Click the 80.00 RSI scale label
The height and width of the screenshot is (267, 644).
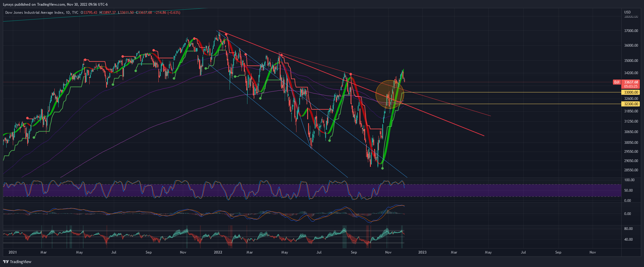point(628,229)
